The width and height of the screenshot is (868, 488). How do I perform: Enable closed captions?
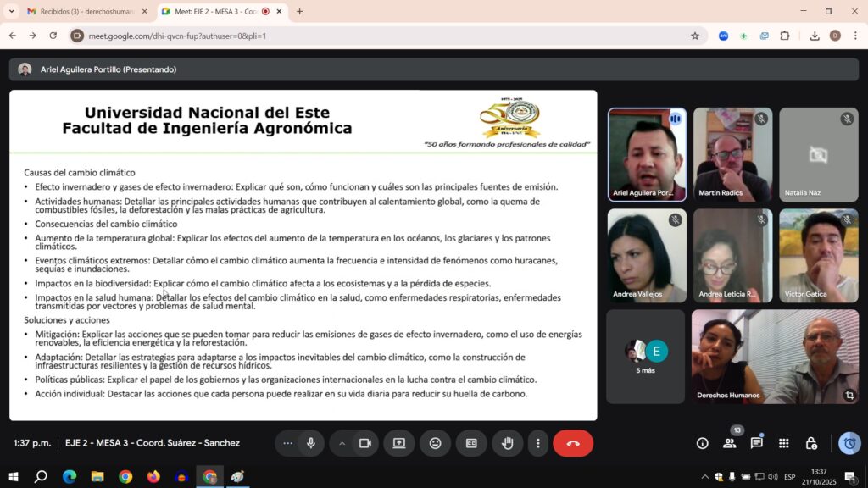click(471, 442)
